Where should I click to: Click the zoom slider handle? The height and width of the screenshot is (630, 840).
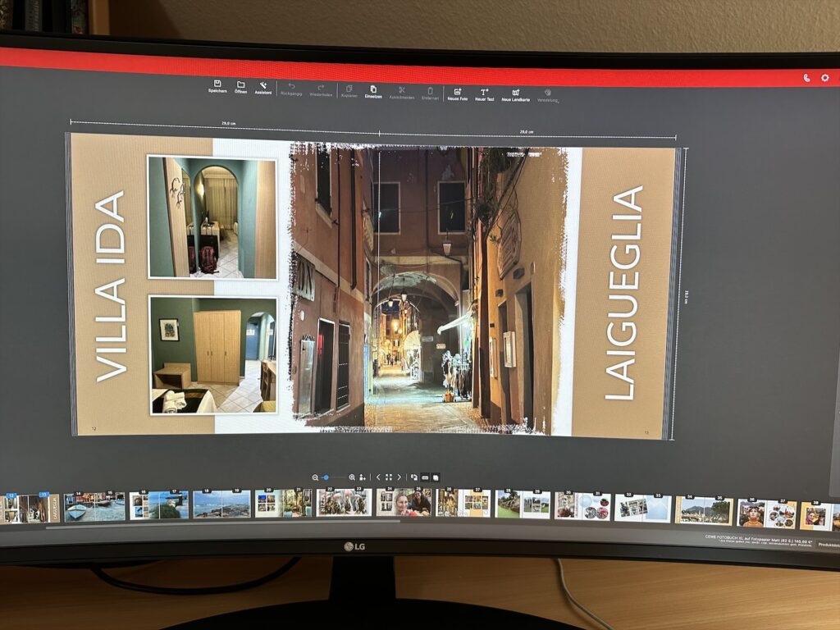point(326,477)
